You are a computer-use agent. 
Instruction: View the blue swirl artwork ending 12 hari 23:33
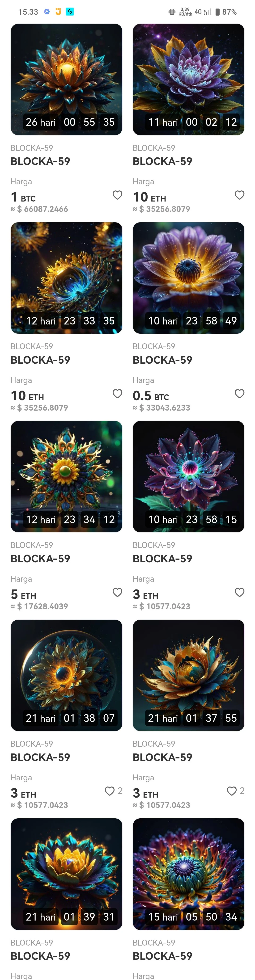pos(67,278)
